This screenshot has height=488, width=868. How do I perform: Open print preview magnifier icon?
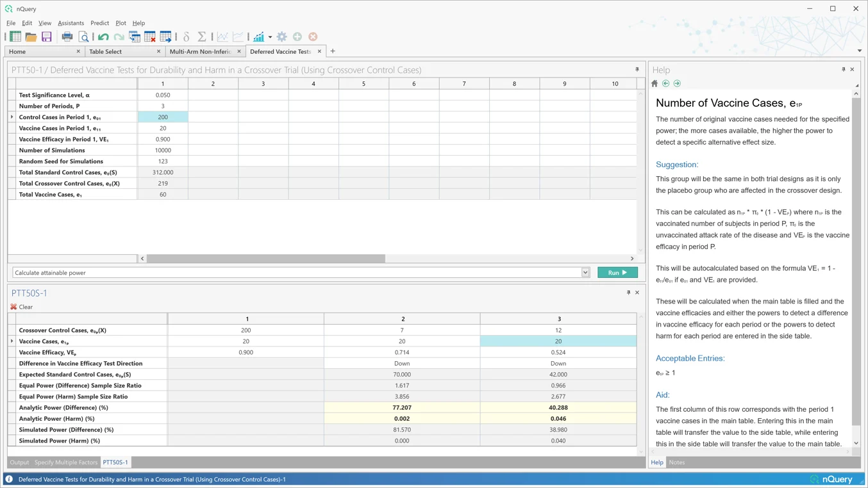(x=83, y=37)
